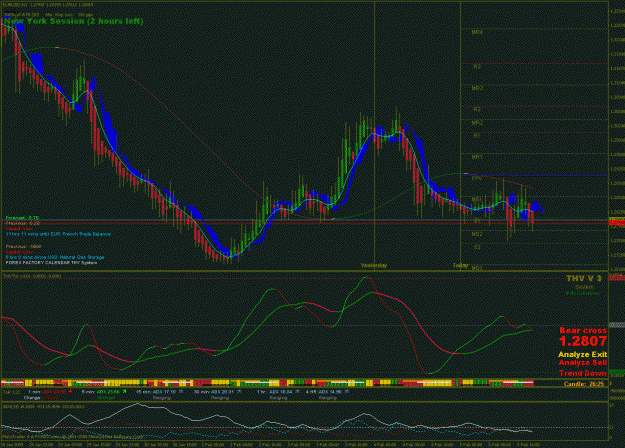Select the R2 resistance level label

click(477, 109)
